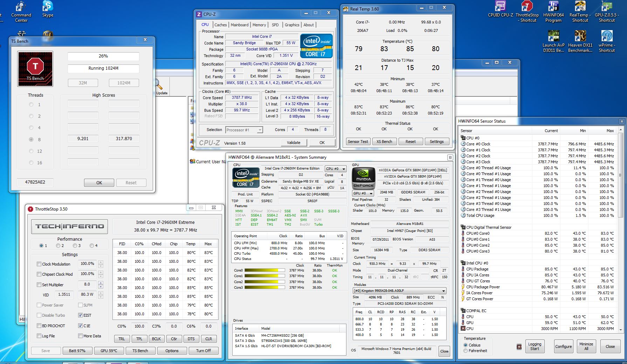Click Validate button in CPU-Z

click(294, 143)
